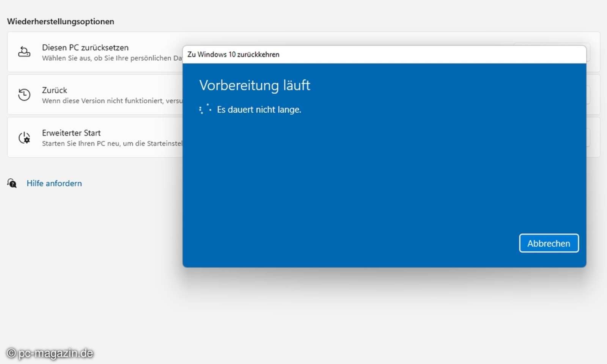Open the "Hilfe anfordern" support link

point(54,183)
